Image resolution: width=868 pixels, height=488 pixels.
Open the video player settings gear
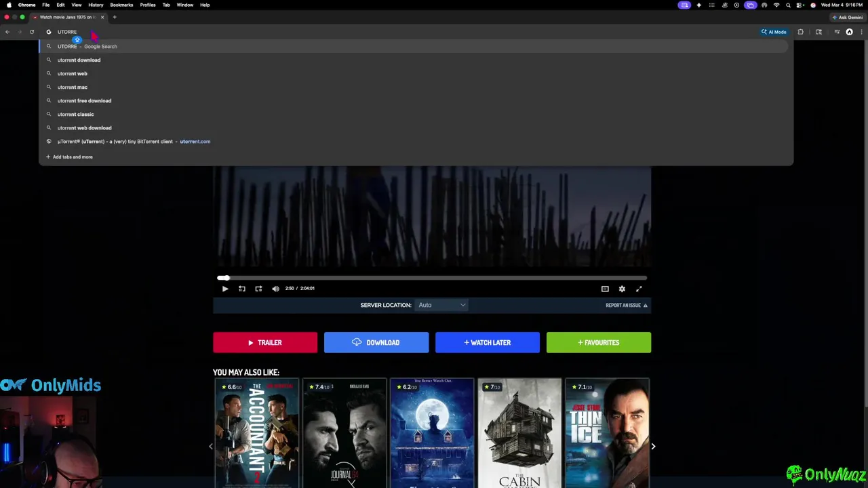click(622, 289)
